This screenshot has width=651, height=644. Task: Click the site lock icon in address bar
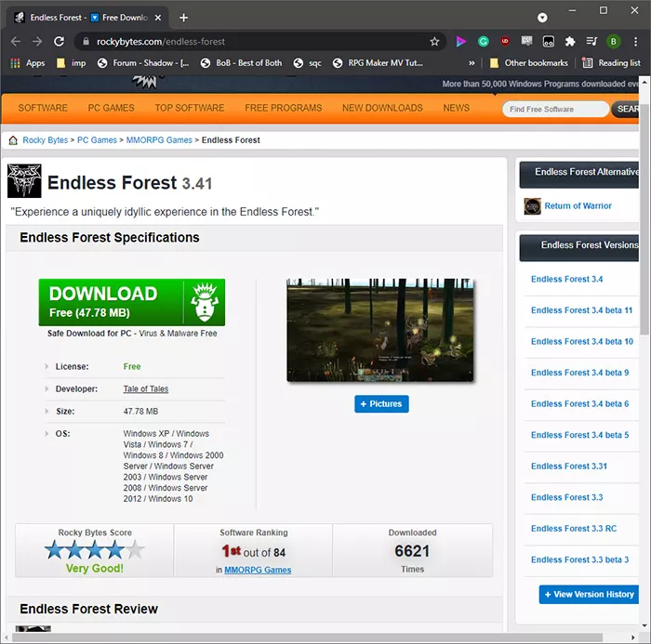(86, 42)
